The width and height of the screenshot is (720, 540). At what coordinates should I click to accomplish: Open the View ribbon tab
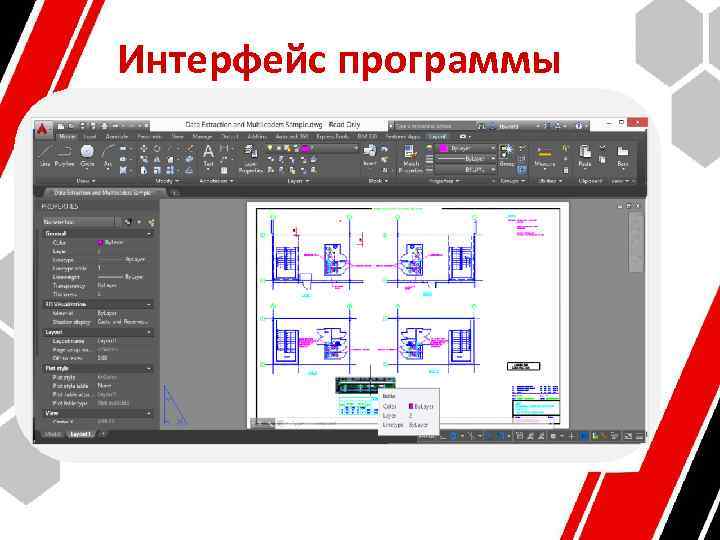[x=177, y=136]
